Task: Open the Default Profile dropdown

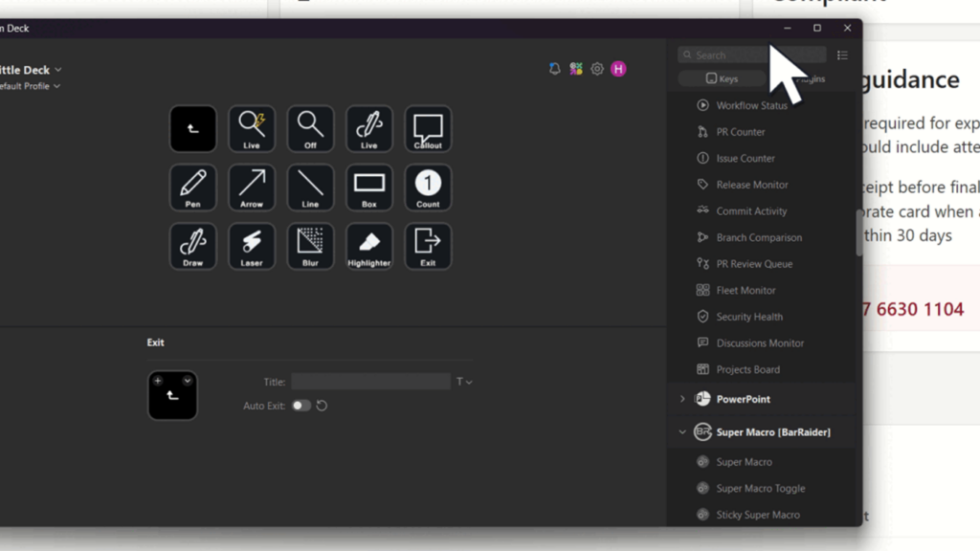Action: [x=56, y=86]
